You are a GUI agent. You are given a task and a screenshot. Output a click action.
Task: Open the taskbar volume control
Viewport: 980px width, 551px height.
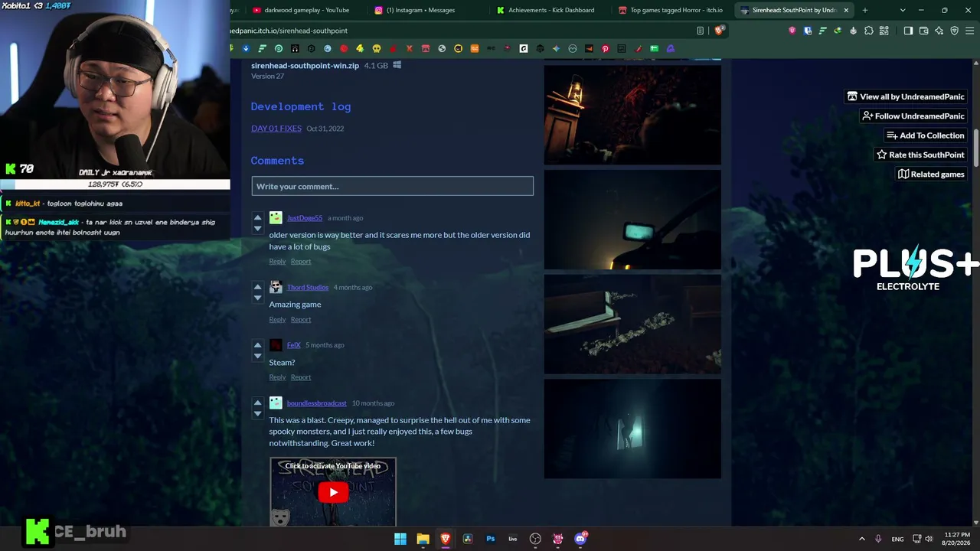(929, 539)
